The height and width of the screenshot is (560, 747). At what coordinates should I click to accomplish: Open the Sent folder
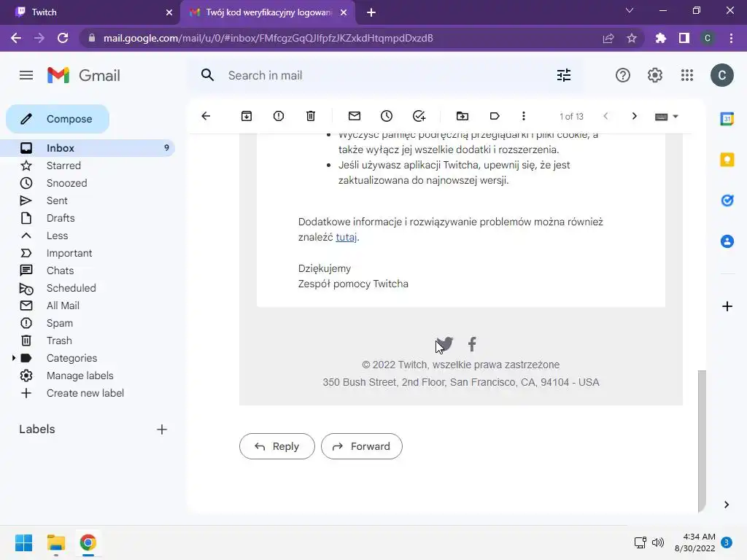coord(57,201)
